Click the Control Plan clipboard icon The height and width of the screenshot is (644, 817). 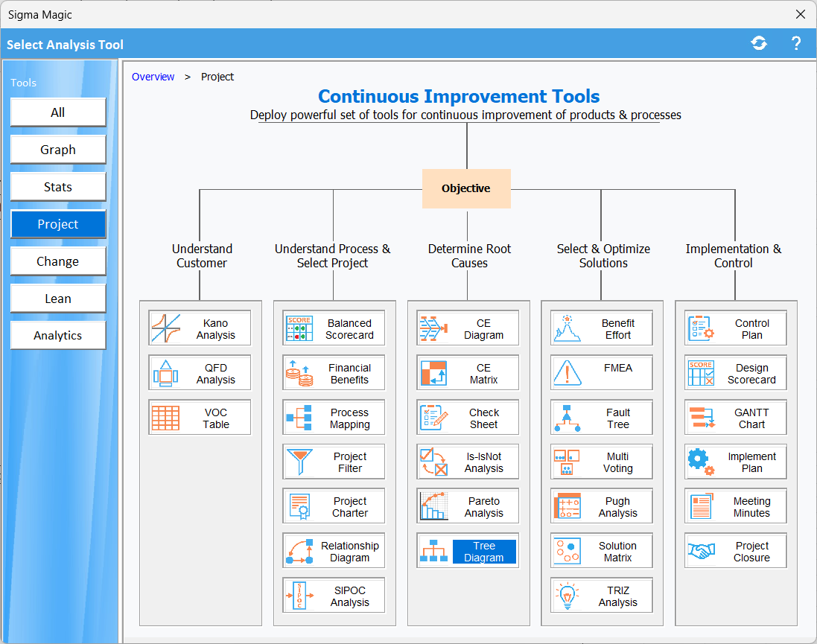(702, 328)
